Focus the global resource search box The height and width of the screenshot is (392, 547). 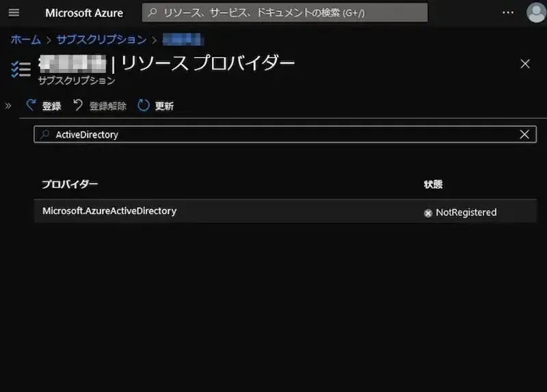[x=284, y=12]
